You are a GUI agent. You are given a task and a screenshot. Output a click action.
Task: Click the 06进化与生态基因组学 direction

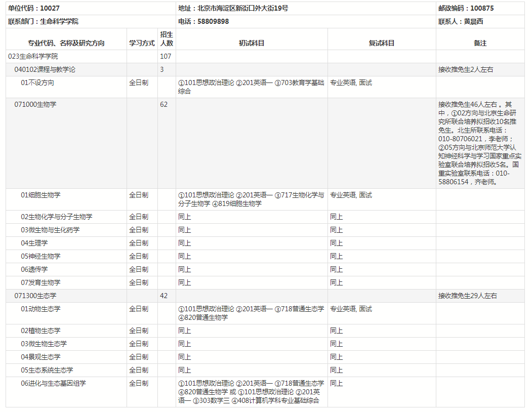click(x=53, y=383)
